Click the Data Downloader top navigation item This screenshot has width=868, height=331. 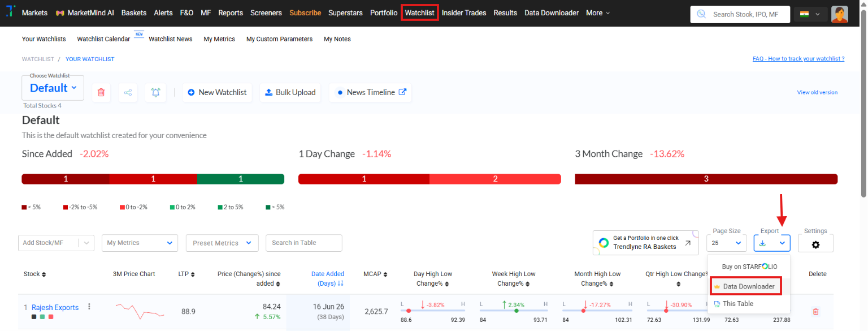pyautogui.click(x=552, y=12)
